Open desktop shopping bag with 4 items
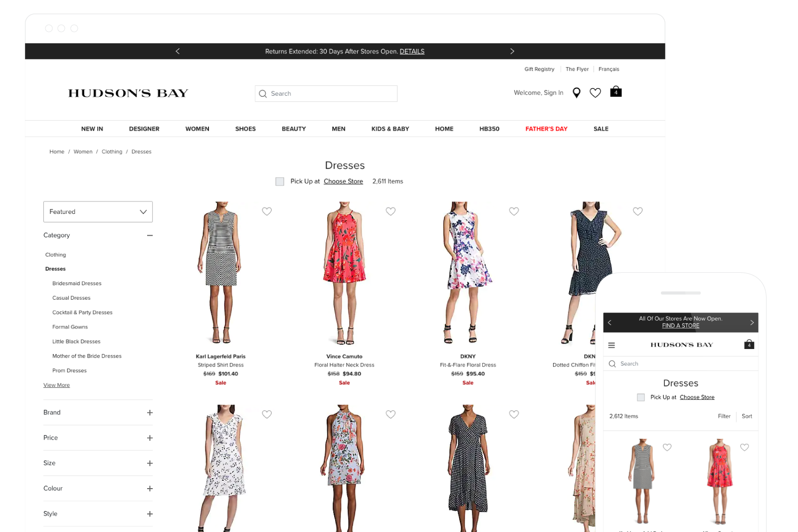 coord(616,92)
